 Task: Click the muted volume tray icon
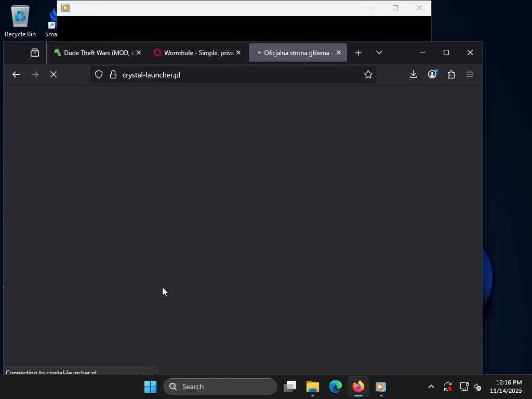pyautogui.click(x=477, y=387)
